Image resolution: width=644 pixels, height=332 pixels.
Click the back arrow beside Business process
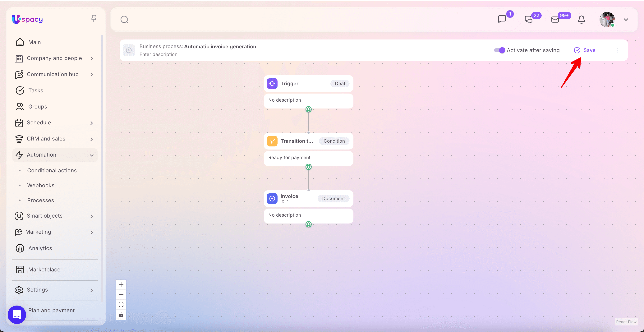[129, 50]
